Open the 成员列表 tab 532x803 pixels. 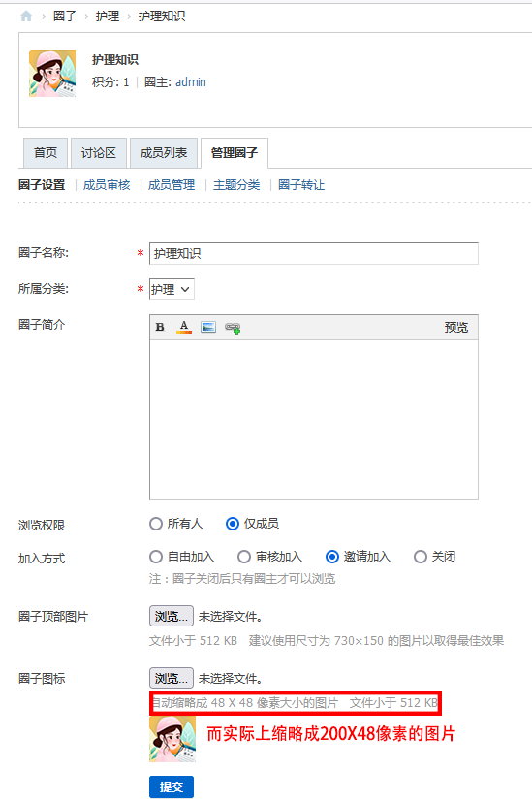[164, 152]
